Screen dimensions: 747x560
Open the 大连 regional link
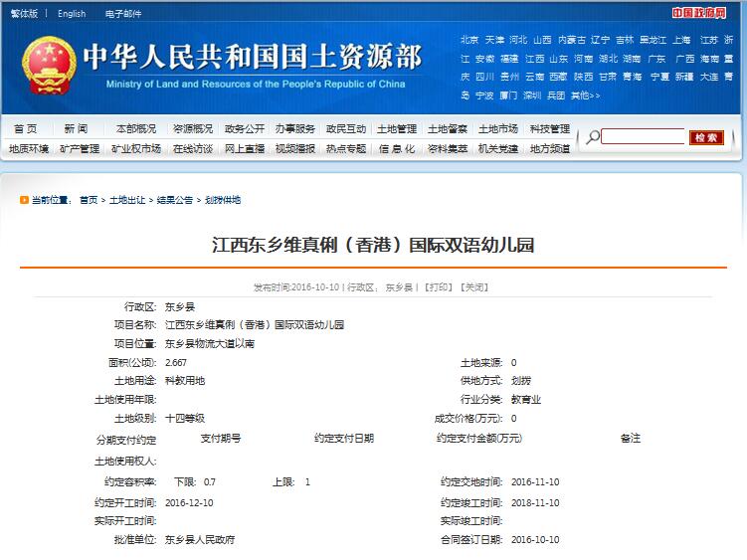pos(709,77)
